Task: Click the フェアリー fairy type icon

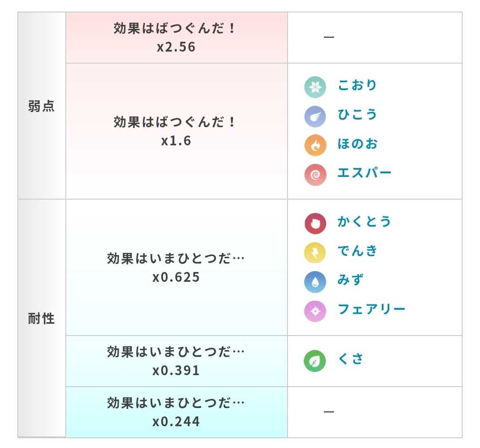Action: (x=315, y=311)
